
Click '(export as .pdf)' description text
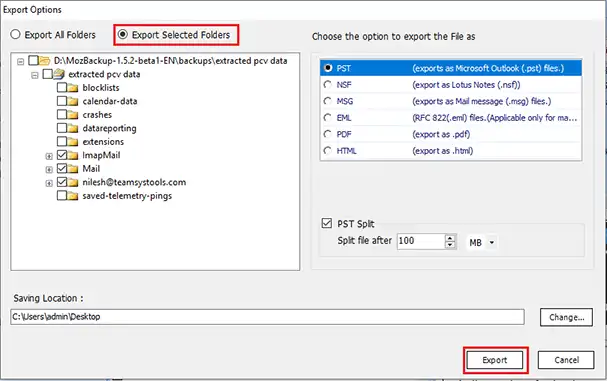pos(441,134)
